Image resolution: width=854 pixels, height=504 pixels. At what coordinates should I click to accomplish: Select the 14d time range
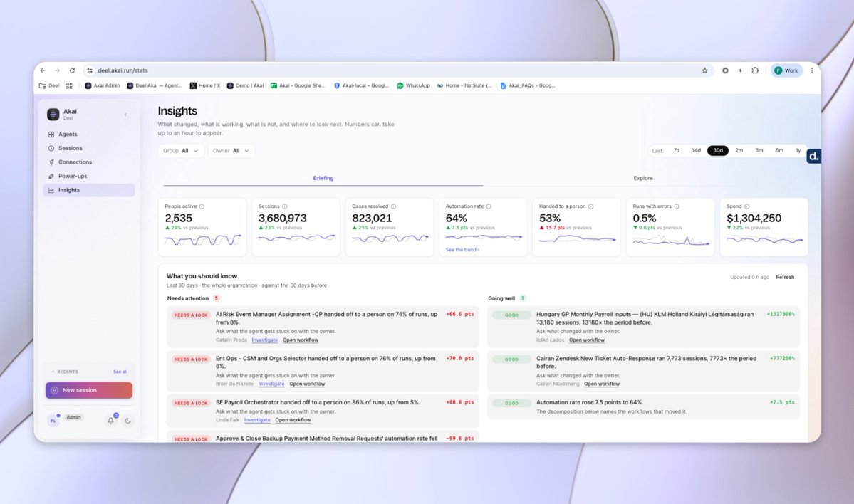click(696, 151)
